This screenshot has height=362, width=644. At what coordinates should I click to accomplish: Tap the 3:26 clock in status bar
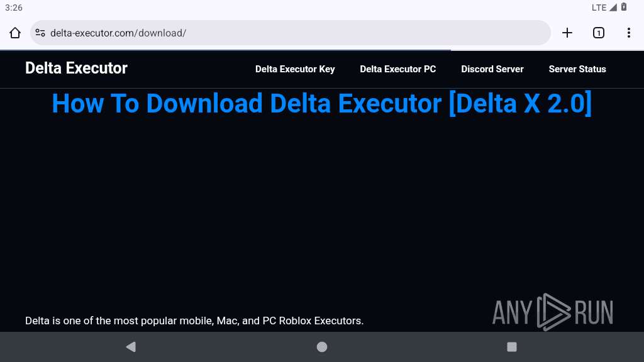(x=14, y=8)
